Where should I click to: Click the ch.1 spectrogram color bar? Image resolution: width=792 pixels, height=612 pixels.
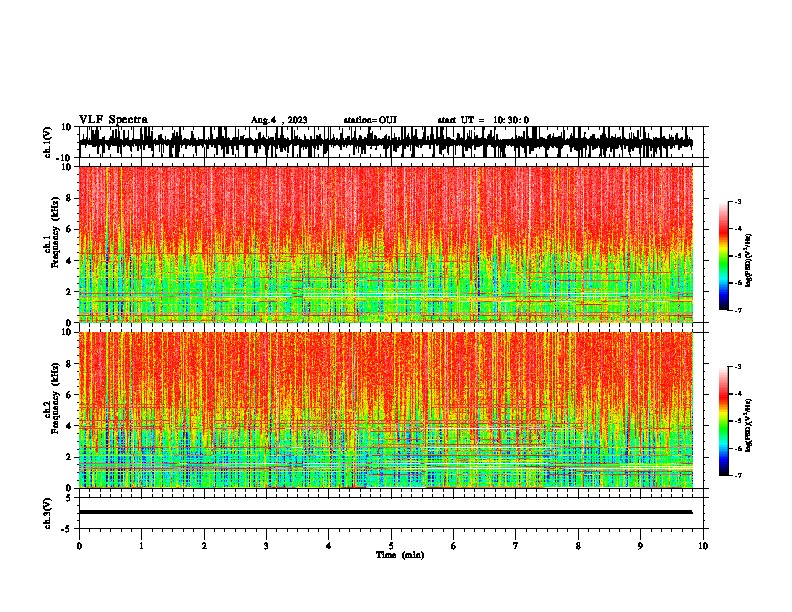723,256
